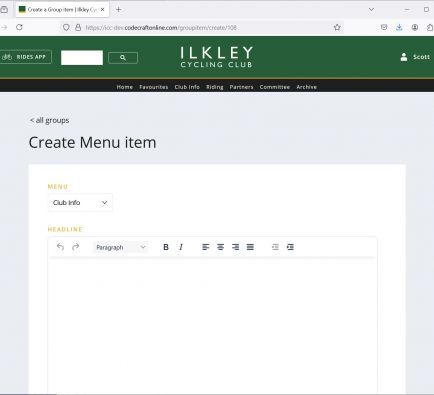Image resolution: width=434 pixels, height=395 pixels.
Task: Bookmark this page with the star icon
Action: pos(337,27)
